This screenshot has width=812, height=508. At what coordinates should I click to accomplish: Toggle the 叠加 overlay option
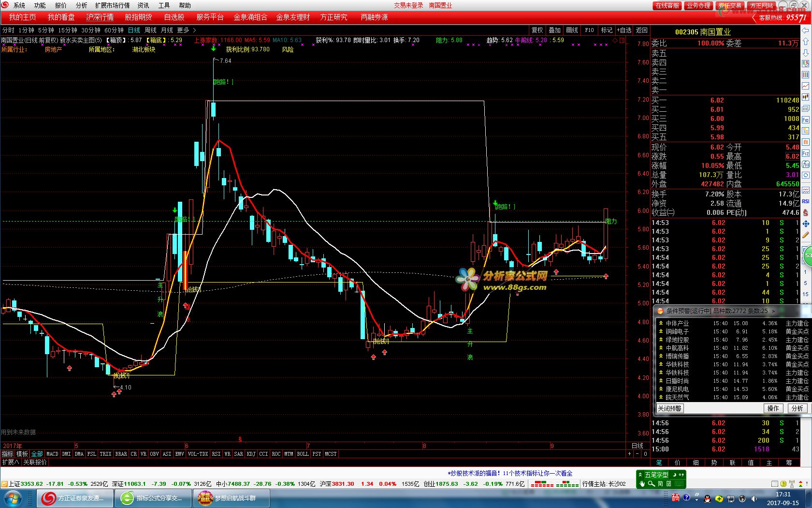click(554, 30)
